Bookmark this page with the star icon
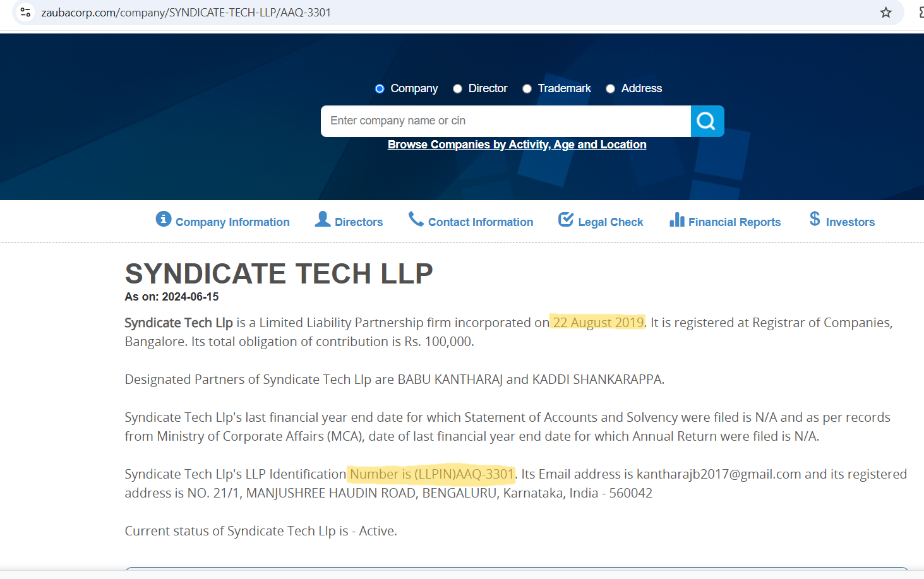The width and height of the screenshot is (924, 579). click(x=885, y=13)
